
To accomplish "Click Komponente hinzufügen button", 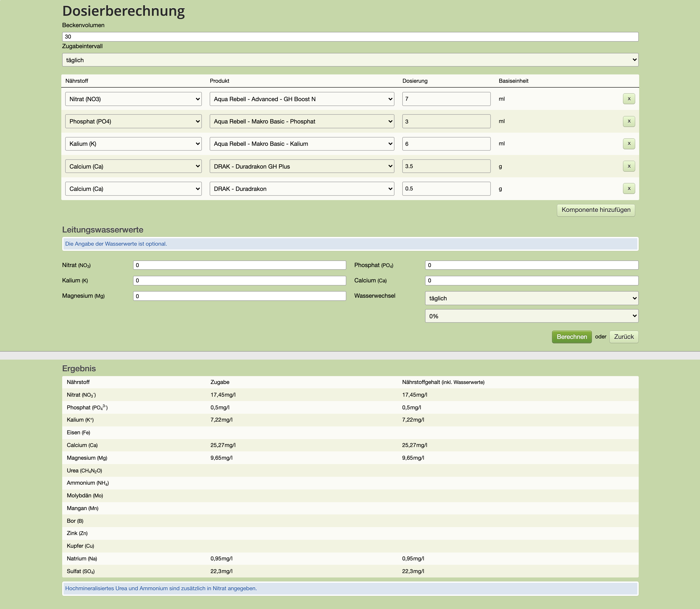I will 596,210.
